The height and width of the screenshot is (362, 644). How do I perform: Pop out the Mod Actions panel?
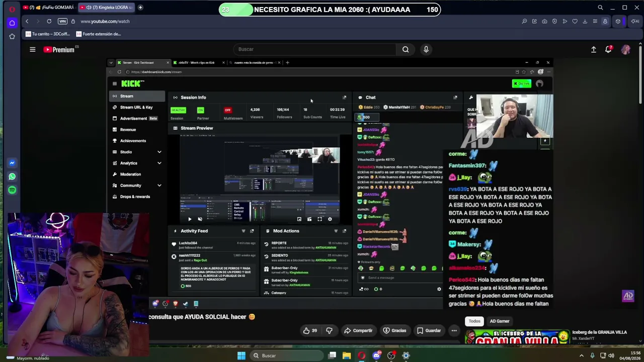(x=344, y=231)
